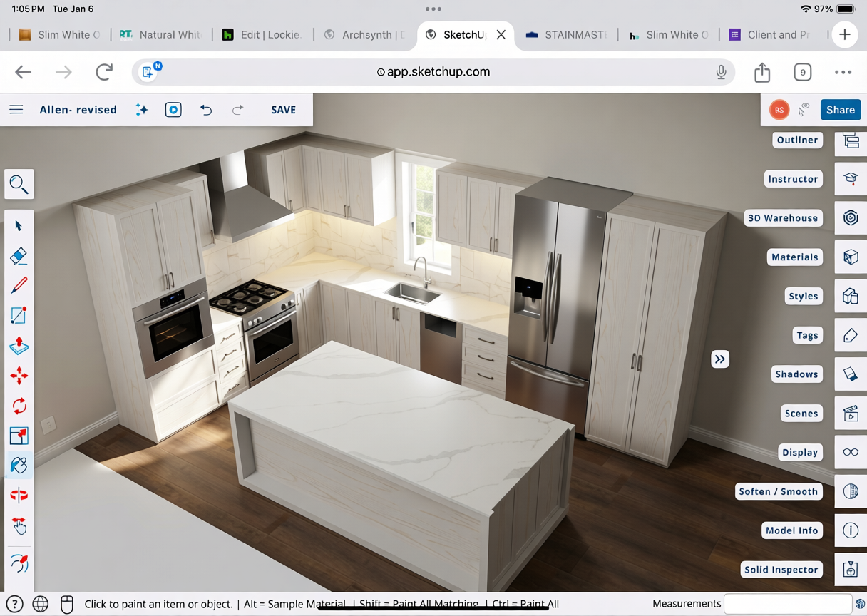Image resolution: width=867 pixels, height=616 pixels.
Task: Activate the Move tool
Action: click(19, 376)
